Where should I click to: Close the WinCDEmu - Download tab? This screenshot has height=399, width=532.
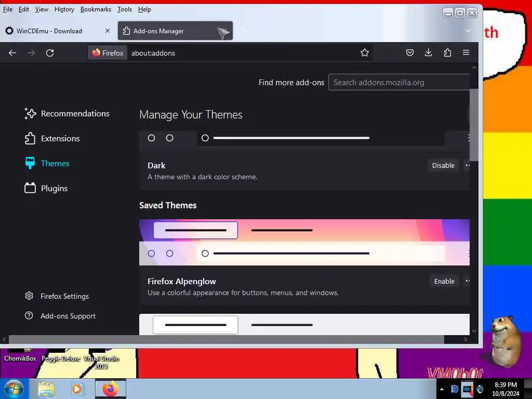108,31
